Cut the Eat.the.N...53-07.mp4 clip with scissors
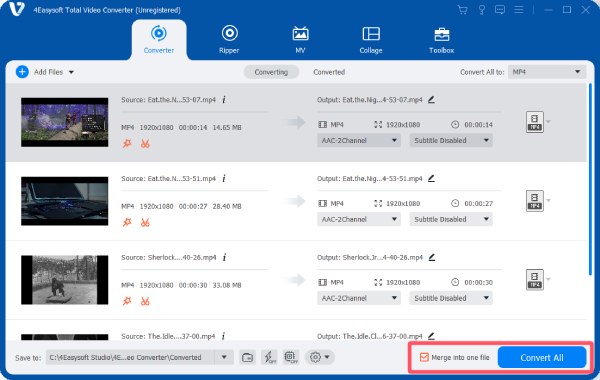Screen dimensions: 600x380 (x=145, y=144)
